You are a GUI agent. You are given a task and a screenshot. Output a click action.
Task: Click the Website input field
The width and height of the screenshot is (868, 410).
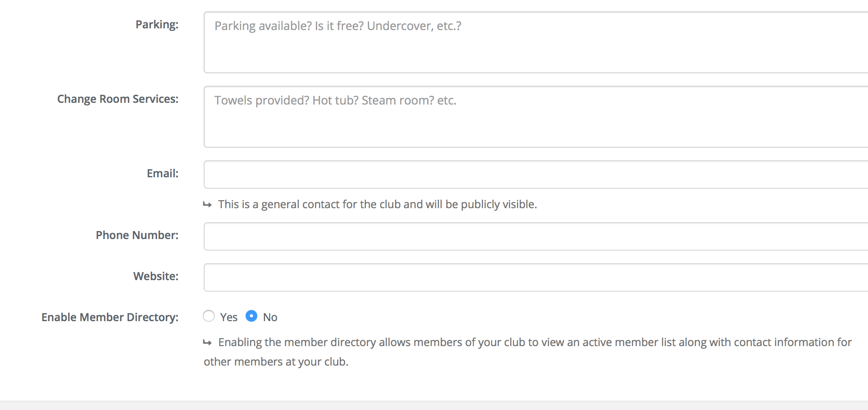[x=536, y=277]
